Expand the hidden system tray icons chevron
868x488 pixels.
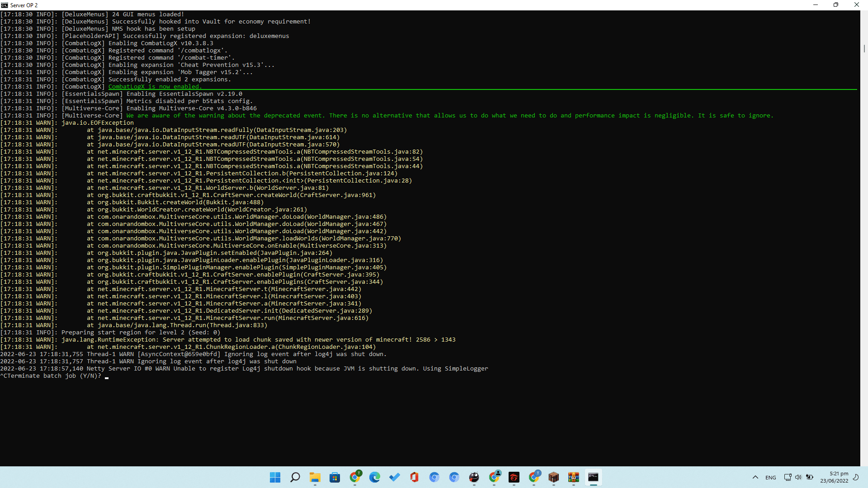pyautogui.click(x=755, y=477)
